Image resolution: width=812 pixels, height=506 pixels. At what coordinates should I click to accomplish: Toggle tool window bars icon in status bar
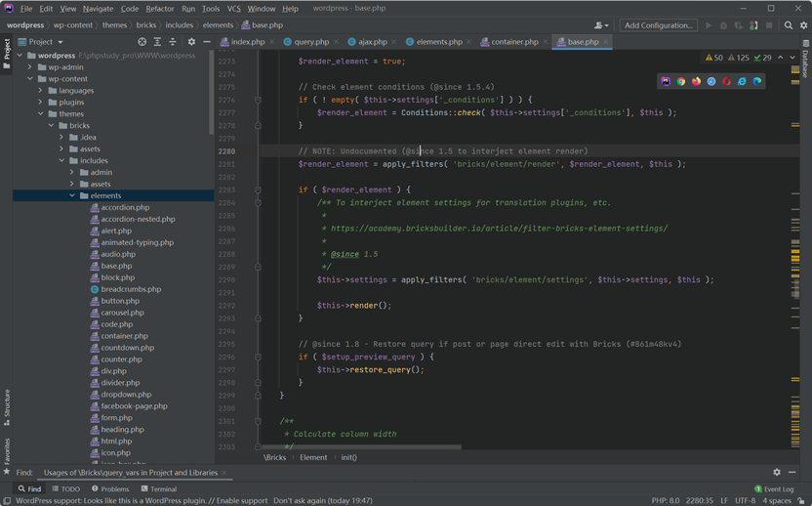[x=7, y=501]
